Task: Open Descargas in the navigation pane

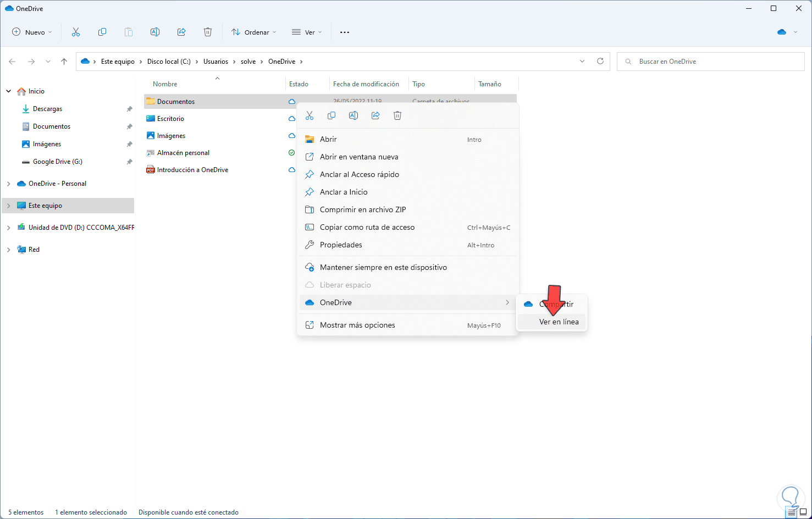Action: [47, 109]
